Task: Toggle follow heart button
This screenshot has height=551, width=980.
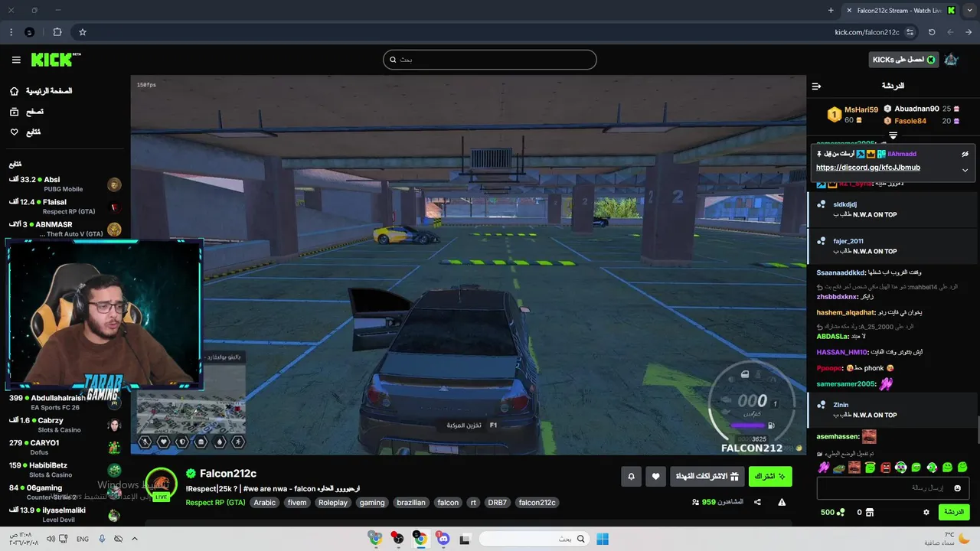Action: (x=655, y=476)
